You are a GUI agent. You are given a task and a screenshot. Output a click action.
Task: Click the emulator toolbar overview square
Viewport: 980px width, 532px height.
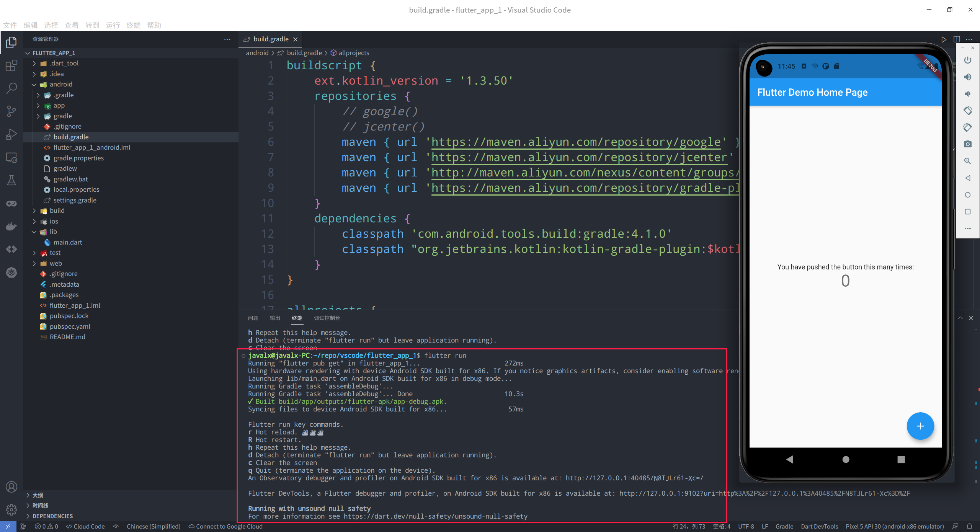967,212
